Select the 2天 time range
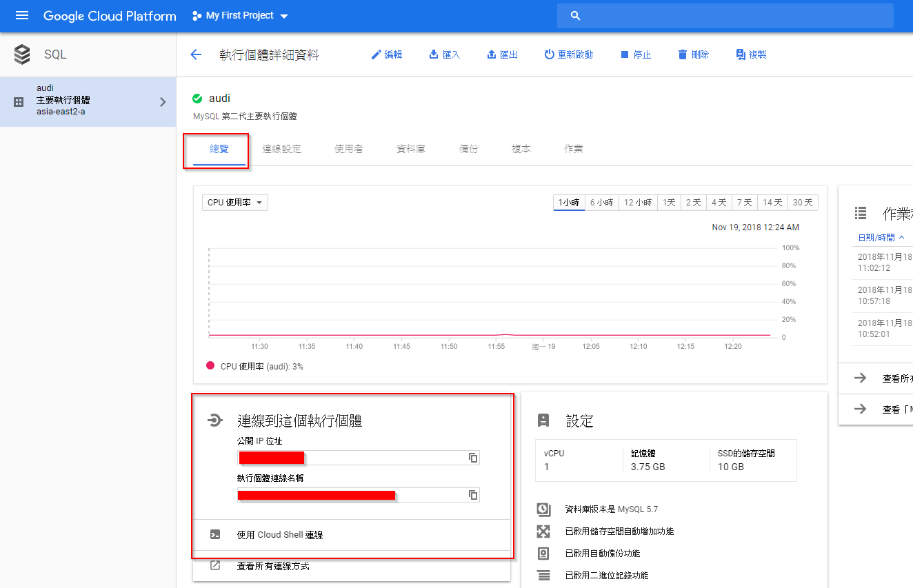Screen dimensions: 913x588 tap(693, 203)
